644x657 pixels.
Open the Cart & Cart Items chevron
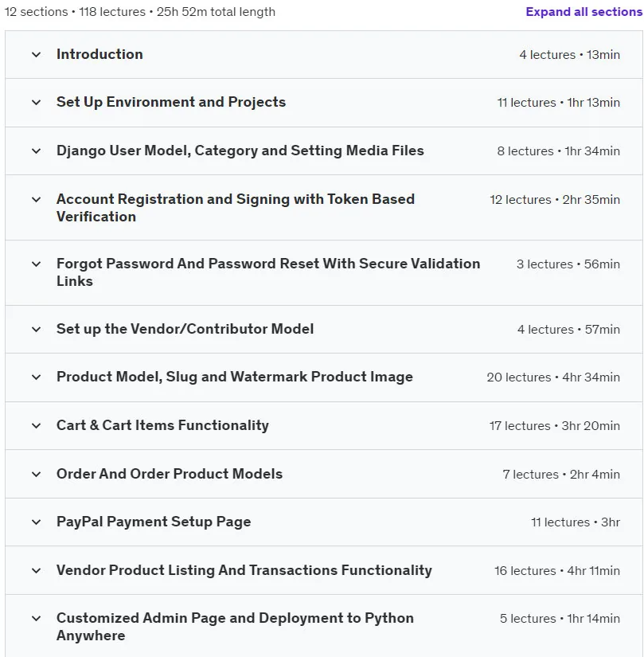[37, 426]
